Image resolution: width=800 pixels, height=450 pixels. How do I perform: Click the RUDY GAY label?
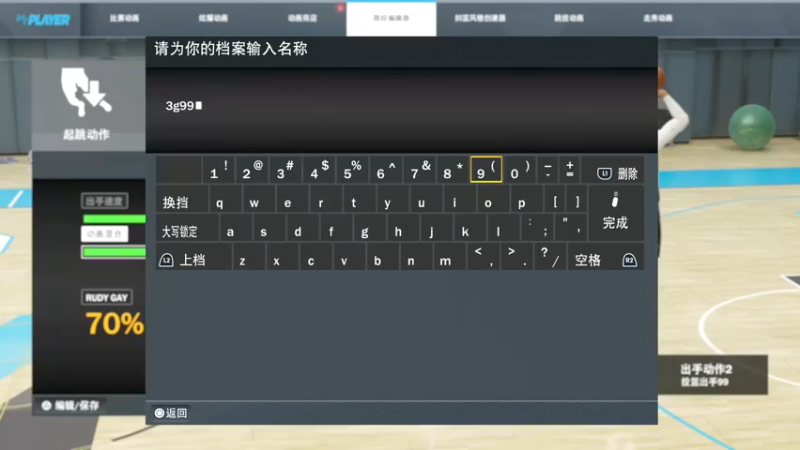[x=107, y=297]
